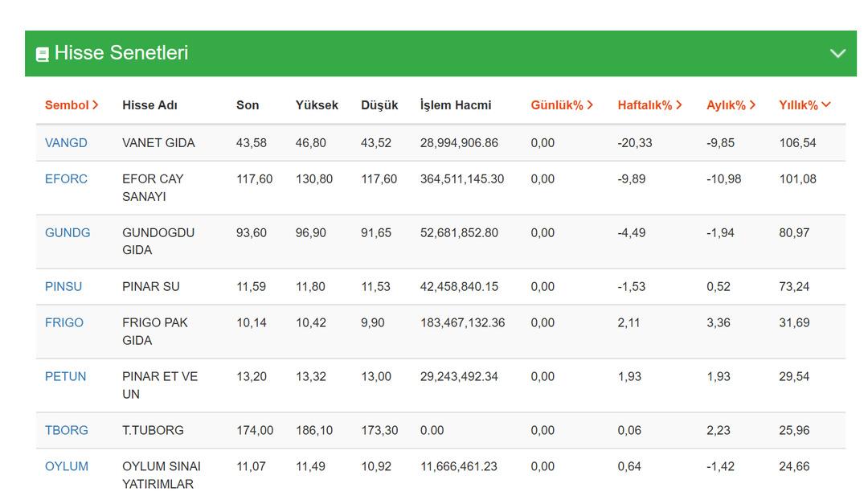This screenshot has height=500, width=868.
Task: Sort table by Aylık% column
Action: (730, 105)
